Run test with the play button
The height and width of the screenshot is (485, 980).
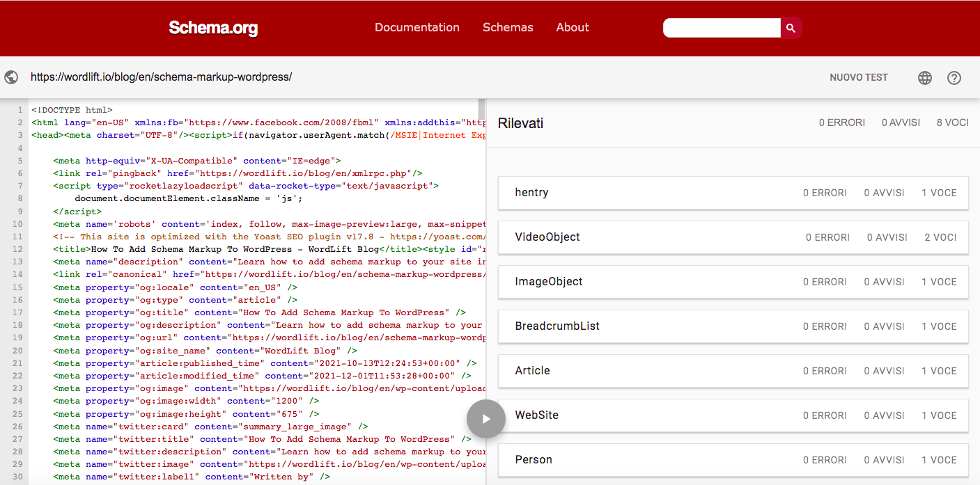pos(485,419)
